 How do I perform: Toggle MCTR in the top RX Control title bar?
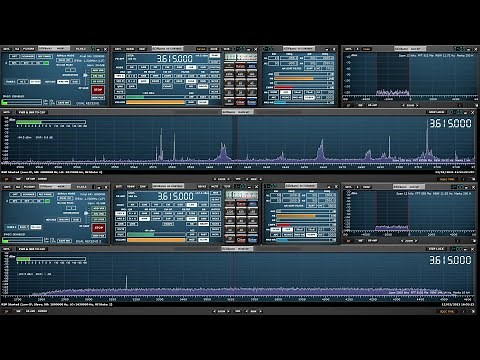point(214,49)
